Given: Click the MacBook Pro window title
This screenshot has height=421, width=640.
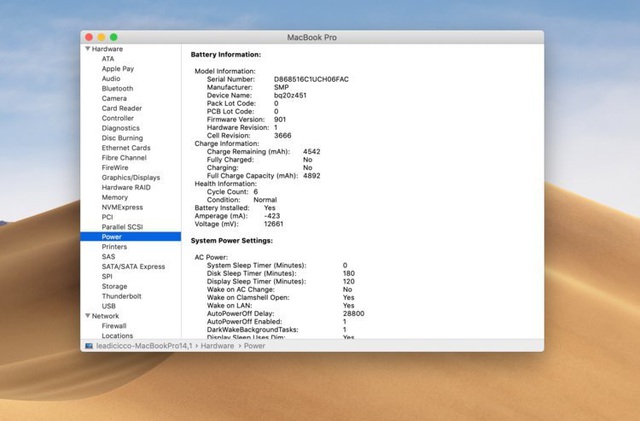Looking at the screenshot, I should (312, 37).
